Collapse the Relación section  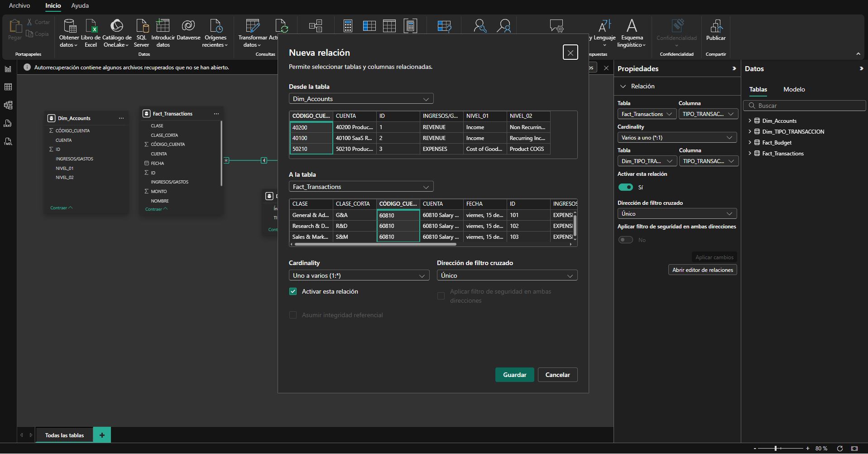pos(623,86)
